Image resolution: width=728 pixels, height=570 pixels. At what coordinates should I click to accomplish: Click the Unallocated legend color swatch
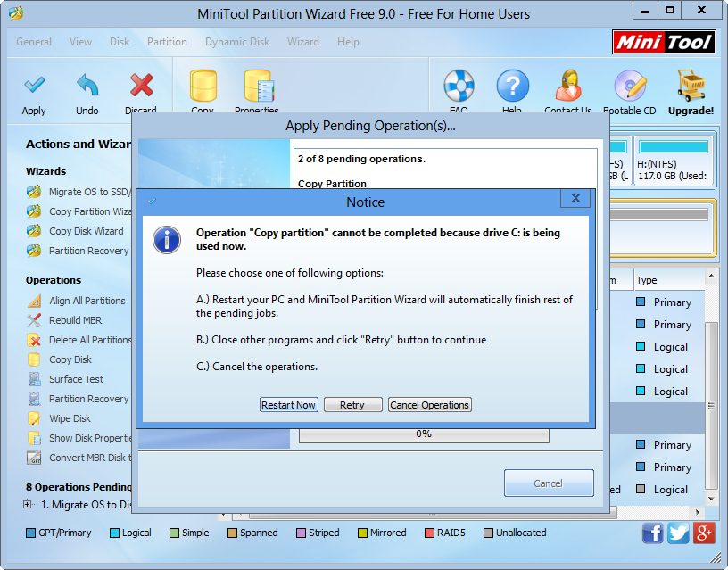pyautogui.click(x=488, y=533)
